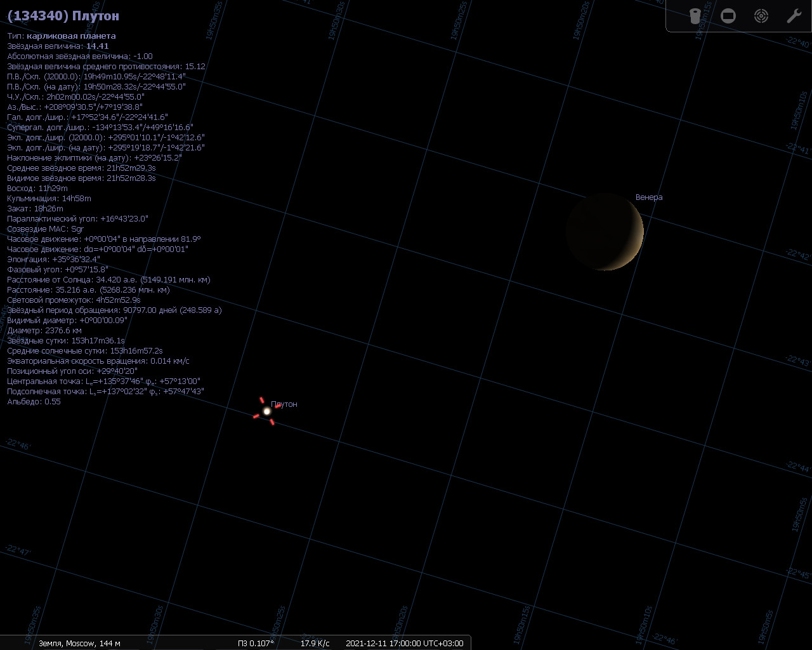812x650 pixels.
Task: Click the title (134340) Плутон
Action: click(x=63, y=16)
